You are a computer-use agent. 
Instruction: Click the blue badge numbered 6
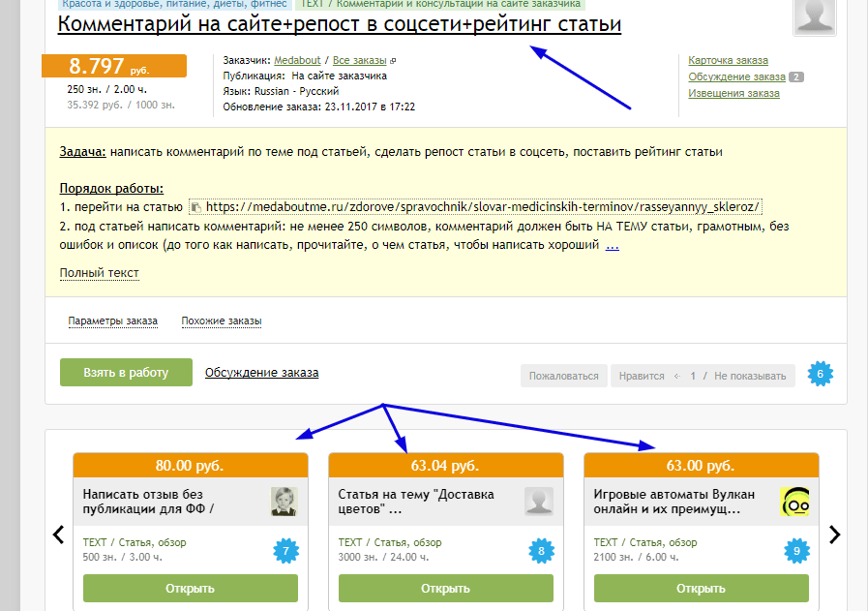click(820, 375)
